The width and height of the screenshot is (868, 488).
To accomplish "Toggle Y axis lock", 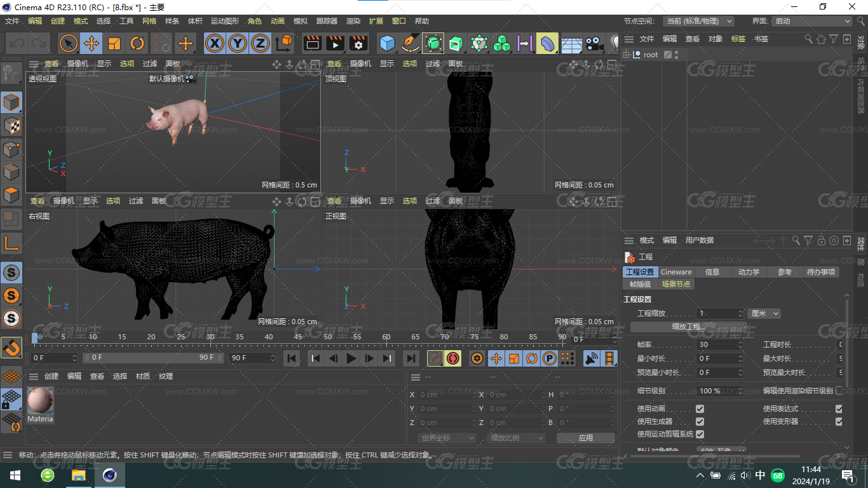I will click(238, 43).
